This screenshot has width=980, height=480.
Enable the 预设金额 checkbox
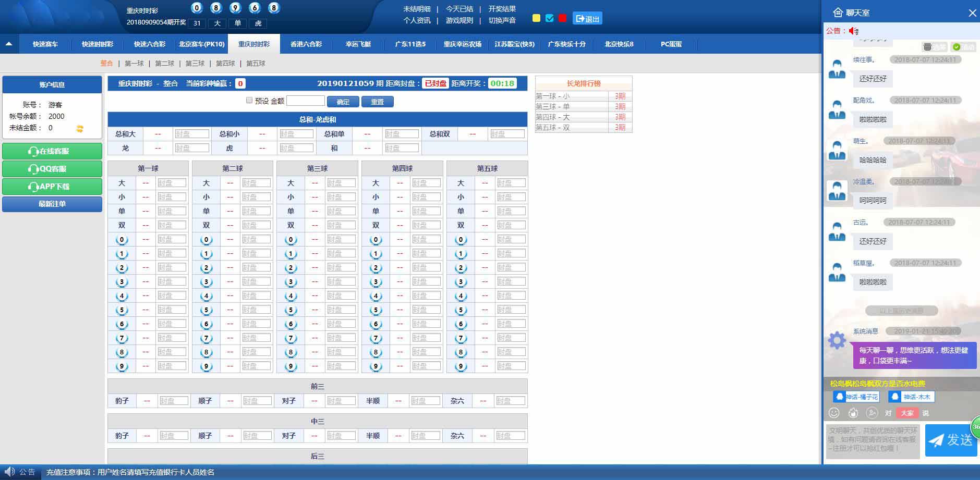249,101
